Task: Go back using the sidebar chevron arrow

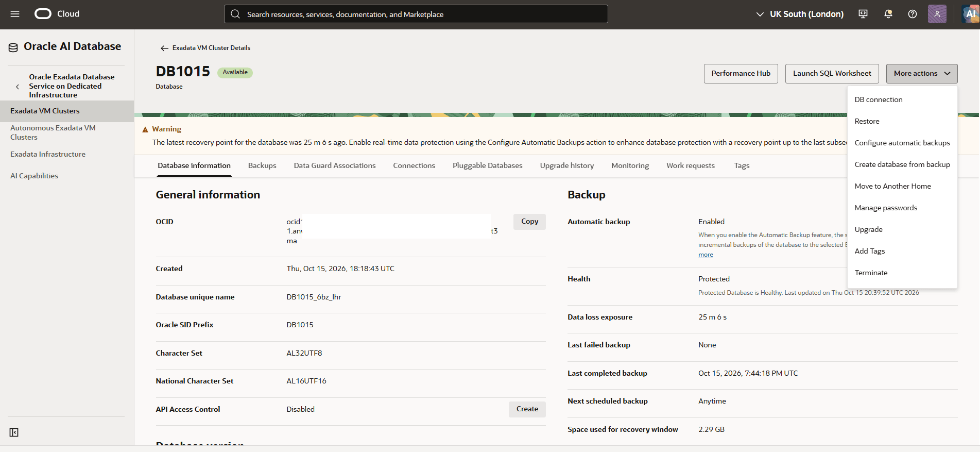Action: [x=18, y=87]
